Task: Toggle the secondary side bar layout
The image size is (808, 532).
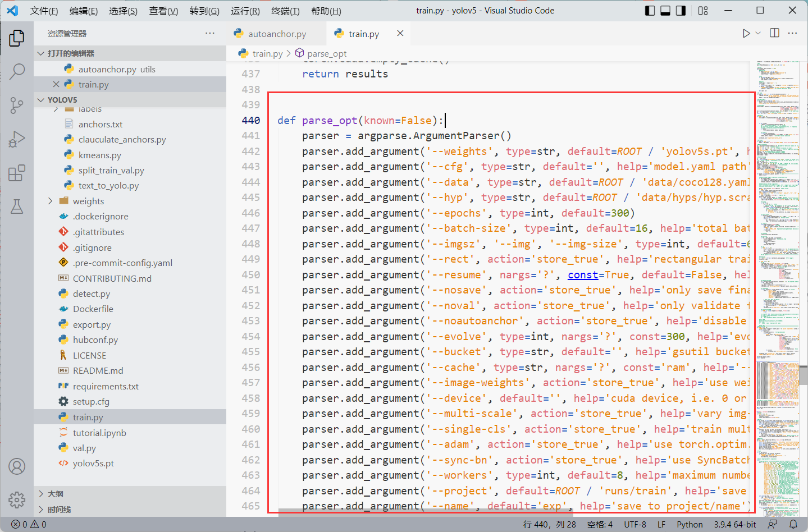Action: (x=681, y=11)
